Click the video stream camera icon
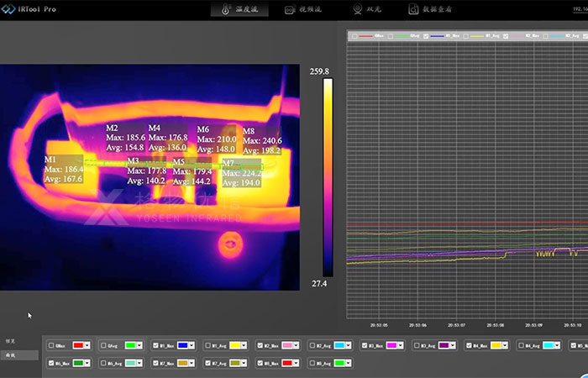588x378 pixels. pyautogui.click(x=289, y=10)
